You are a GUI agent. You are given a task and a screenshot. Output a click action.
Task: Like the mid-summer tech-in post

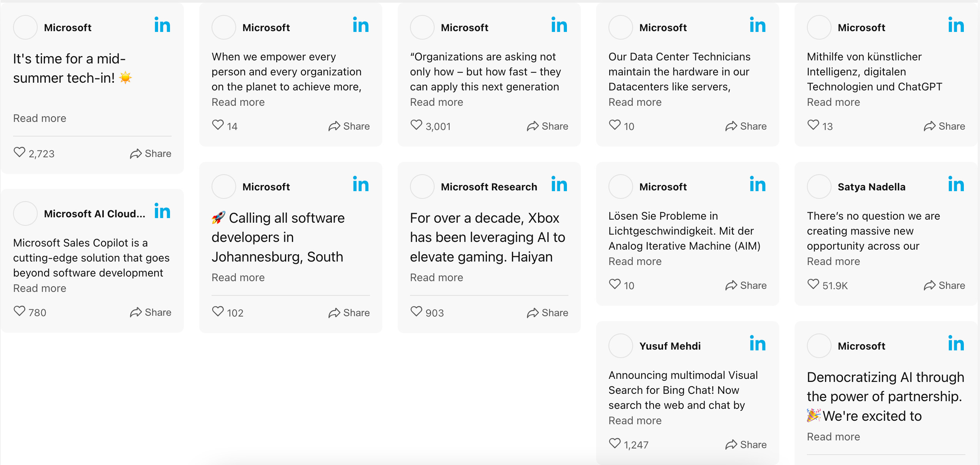click(x=19, y=153)
